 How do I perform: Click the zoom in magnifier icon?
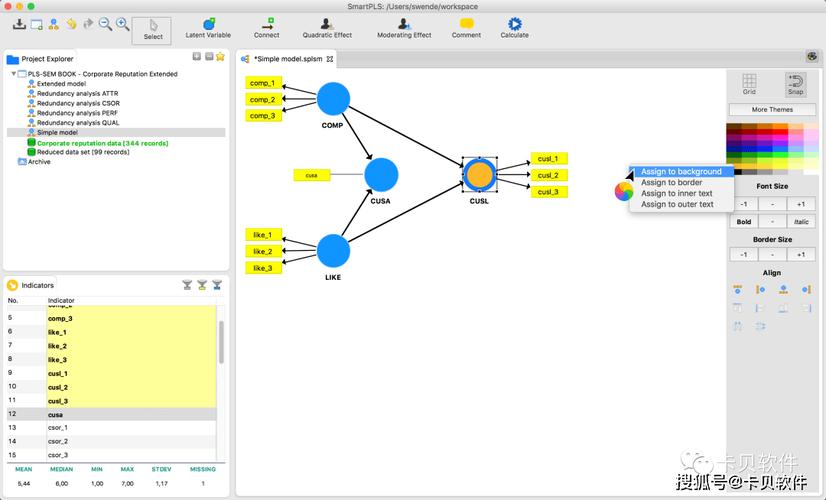(x=122, y=24)
